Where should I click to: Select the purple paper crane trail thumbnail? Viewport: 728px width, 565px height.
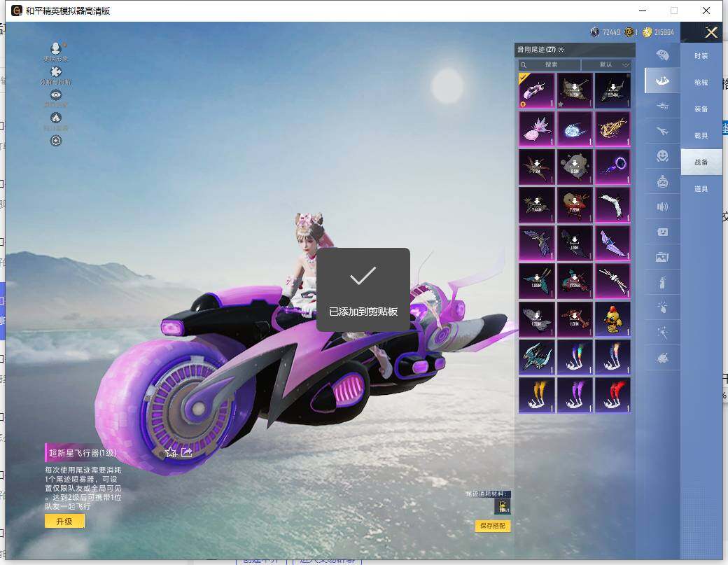(613, 243)
